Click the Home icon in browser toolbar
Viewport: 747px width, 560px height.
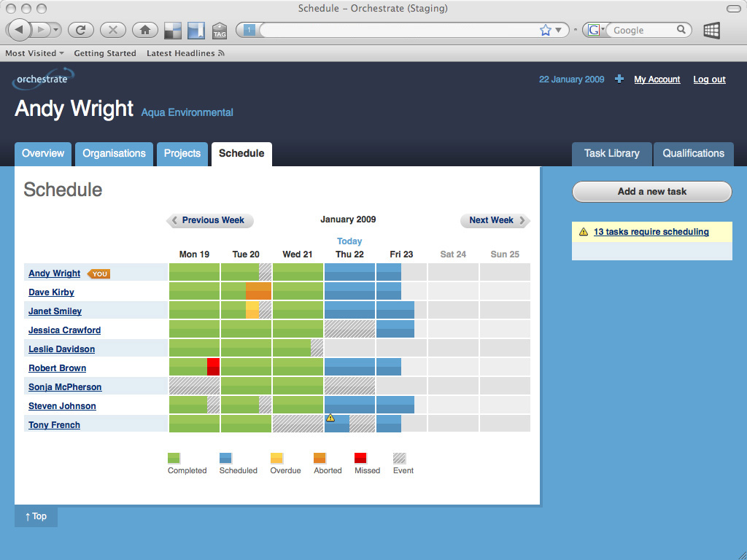[144, 30]
